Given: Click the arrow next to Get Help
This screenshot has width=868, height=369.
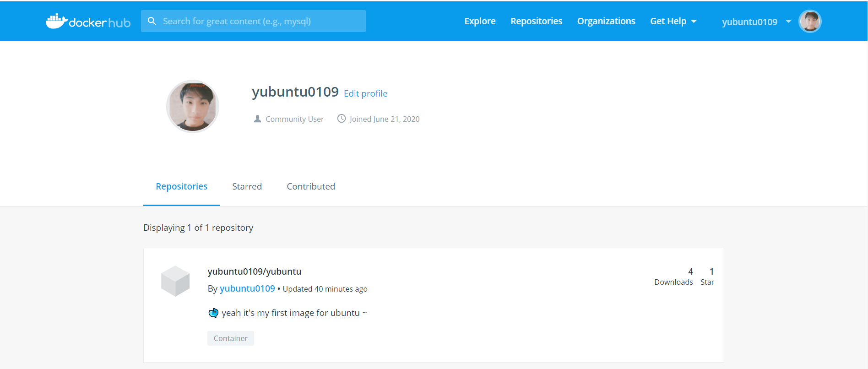Looking at the screenshot, I should [694, 22].
